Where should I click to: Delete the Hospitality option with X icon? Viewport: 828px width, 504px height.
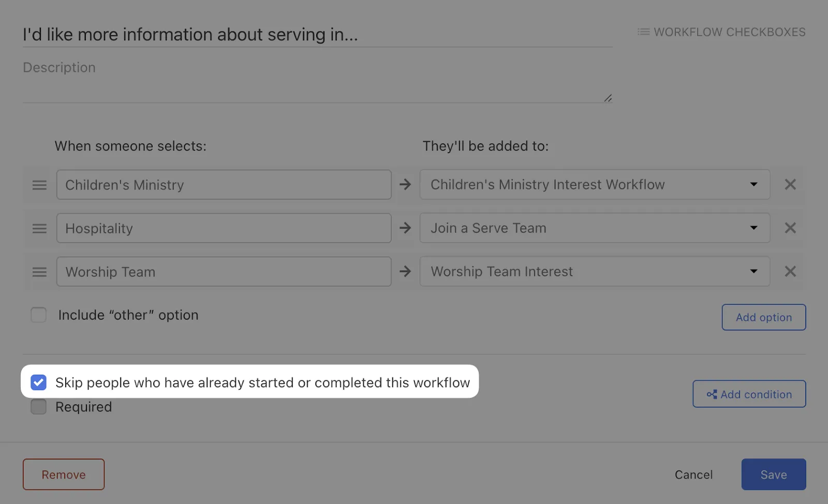click(x=790, y=228)
